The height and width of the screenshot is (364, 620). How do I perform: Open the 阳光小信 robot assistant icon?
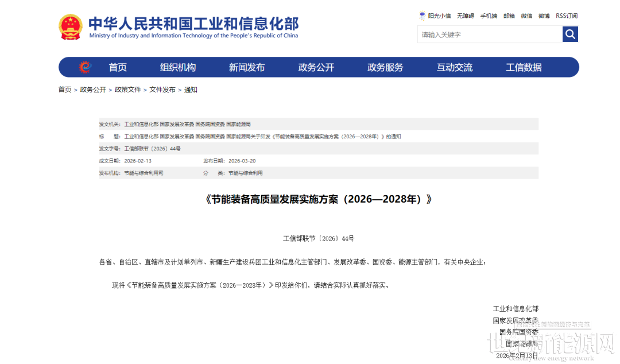click(423, 16)
